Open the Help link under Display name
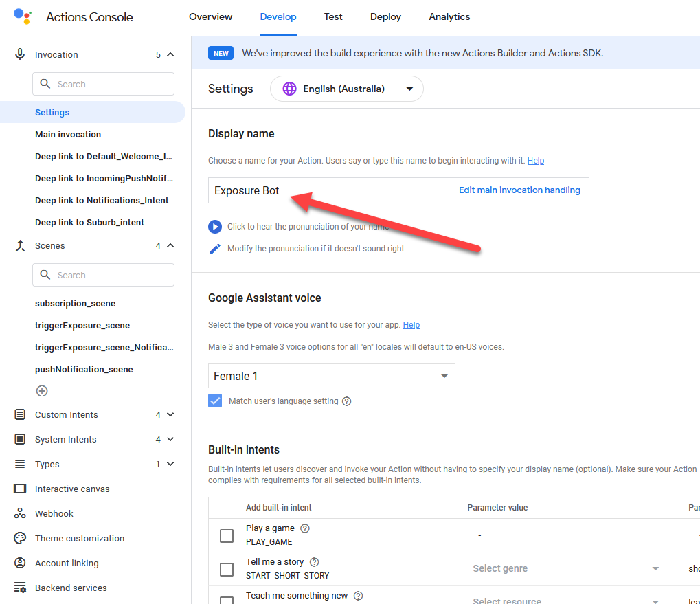Viewport: 700px width, 604px height. point(536,161)
